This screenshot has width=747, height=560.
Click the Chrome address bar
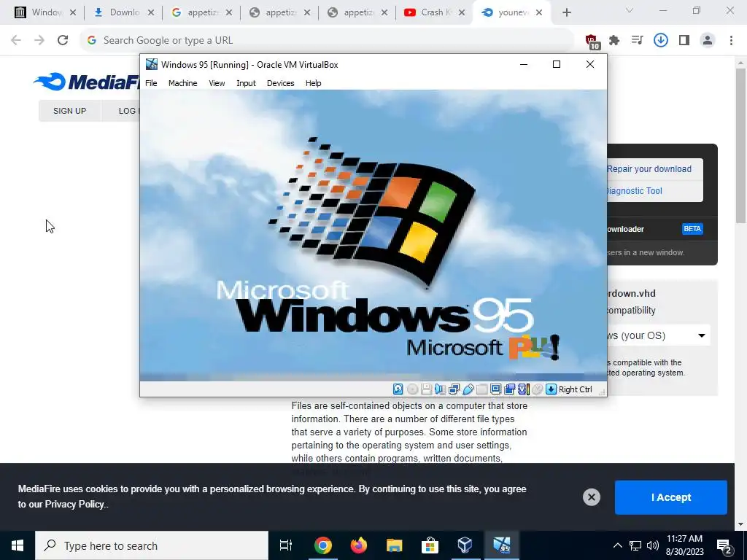pos(327,41)
